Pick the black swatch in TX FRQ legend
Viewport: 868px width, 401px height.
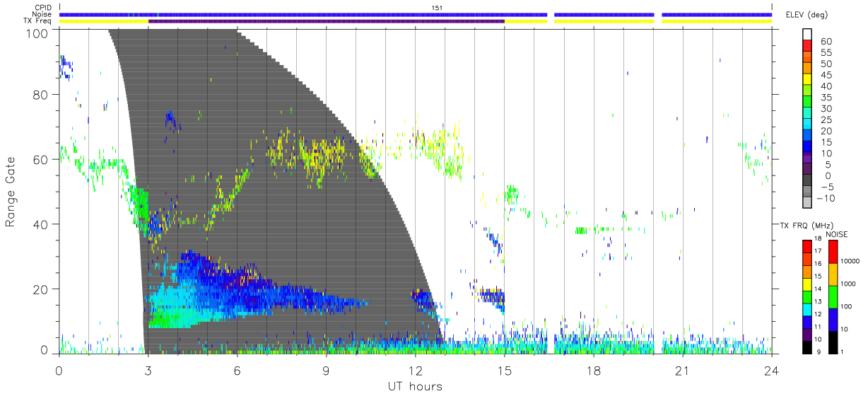point(807,347)
